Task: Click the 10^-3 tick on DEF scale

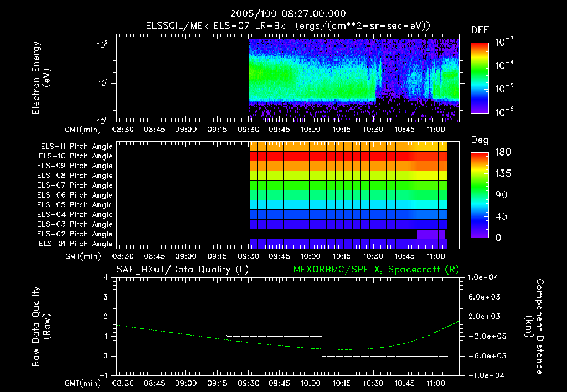Action: point(504,42)
